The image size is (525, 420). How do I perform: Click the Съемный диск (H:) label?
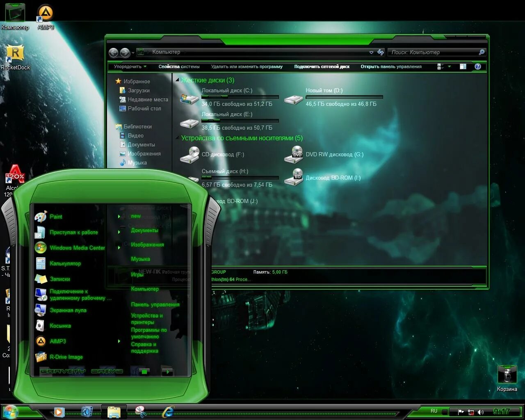(225, 171)
